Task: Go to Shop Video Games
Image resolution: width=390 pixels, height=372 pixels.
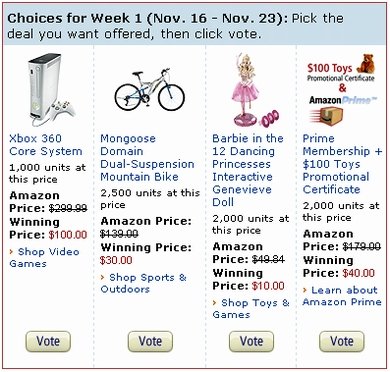Action: coord(44,258)
